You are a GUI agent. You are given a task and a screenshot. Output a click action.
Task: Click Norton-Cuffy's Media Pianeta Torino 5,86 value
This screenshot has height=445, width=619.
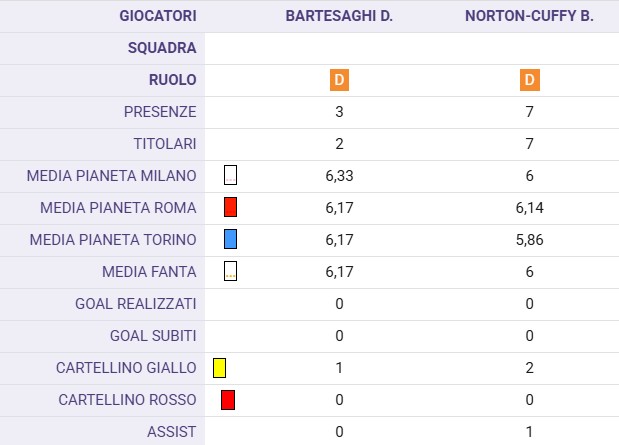pyautogui.click(x=529, y=240)
